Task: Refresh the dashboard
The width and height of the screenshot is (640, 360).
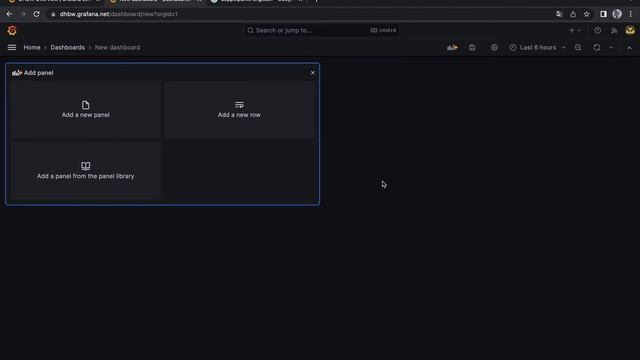Action: [597, 47]
